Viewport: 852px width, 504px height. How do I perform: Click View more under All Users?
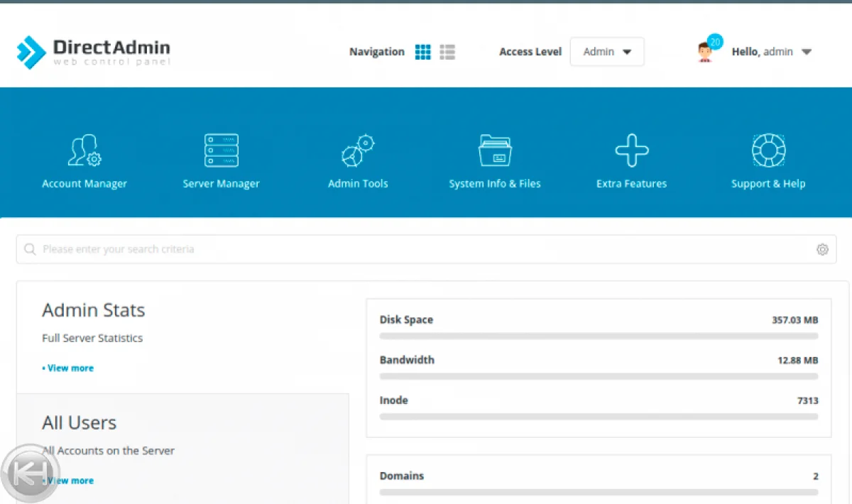(70, 481)
